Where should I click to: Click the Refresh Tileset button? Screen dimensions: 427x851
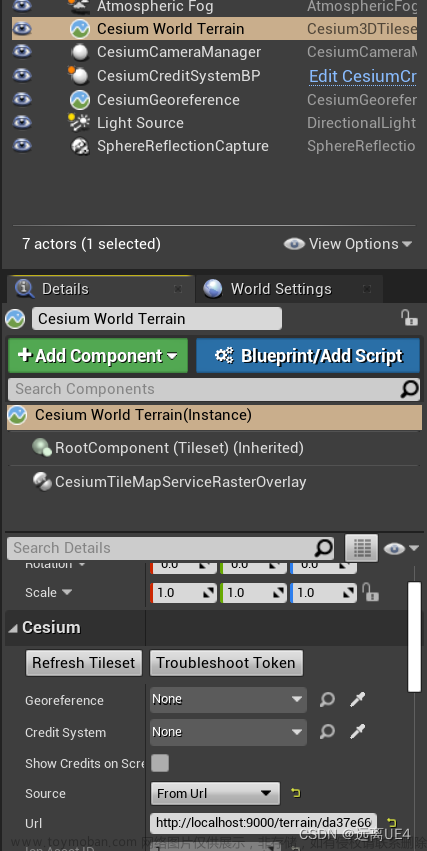click(84, 663)
